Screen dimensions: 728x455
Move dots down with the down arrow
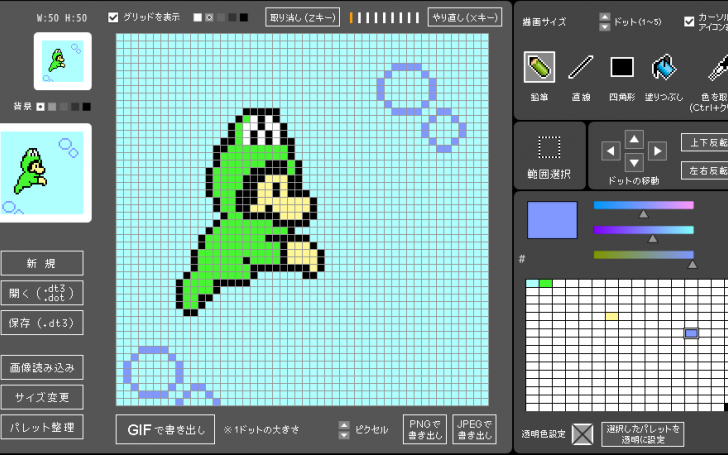point(634,163)
